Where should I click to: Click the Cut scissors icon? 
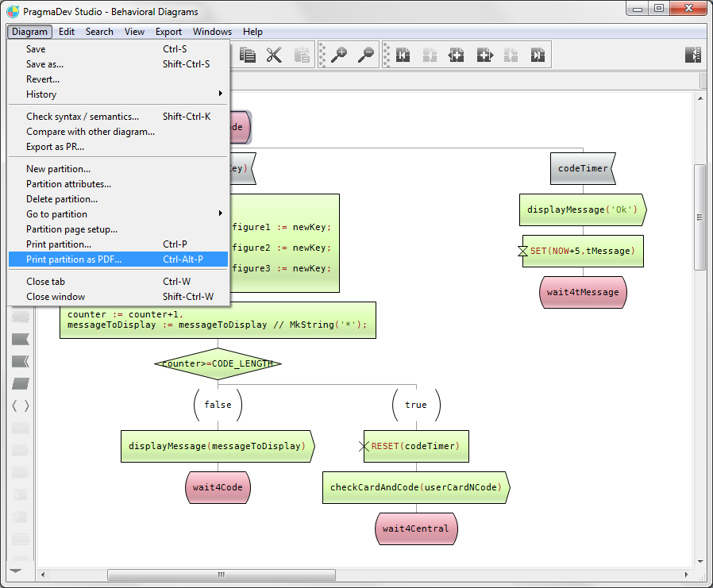(x=274, y=55)
